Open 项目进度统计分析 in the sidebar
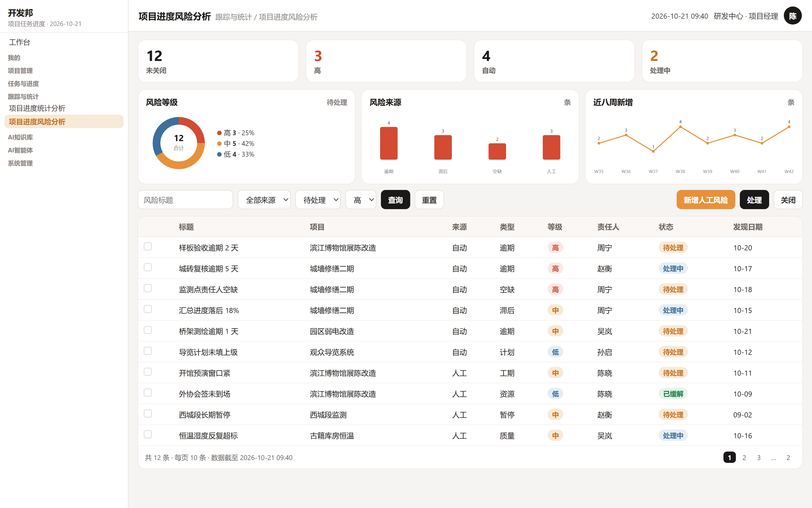This screenshot has width=812, height=508. coord(64,108)
